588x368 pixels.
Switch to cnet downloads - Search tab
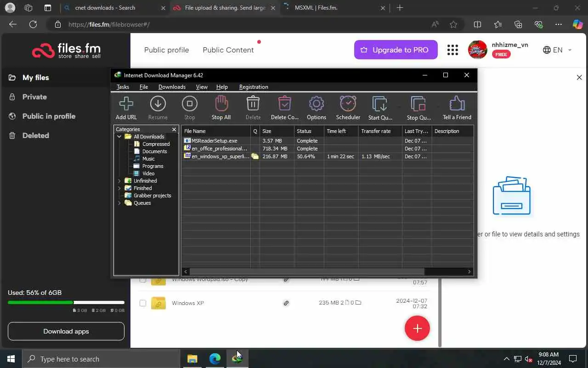[x=115, y=8]
